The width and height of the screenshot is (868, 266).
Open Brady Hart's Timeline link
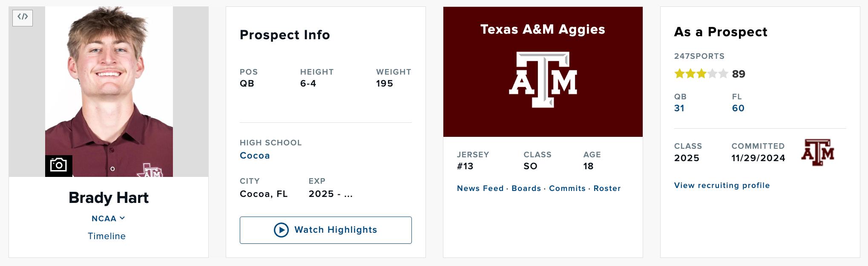click(106, 236)
